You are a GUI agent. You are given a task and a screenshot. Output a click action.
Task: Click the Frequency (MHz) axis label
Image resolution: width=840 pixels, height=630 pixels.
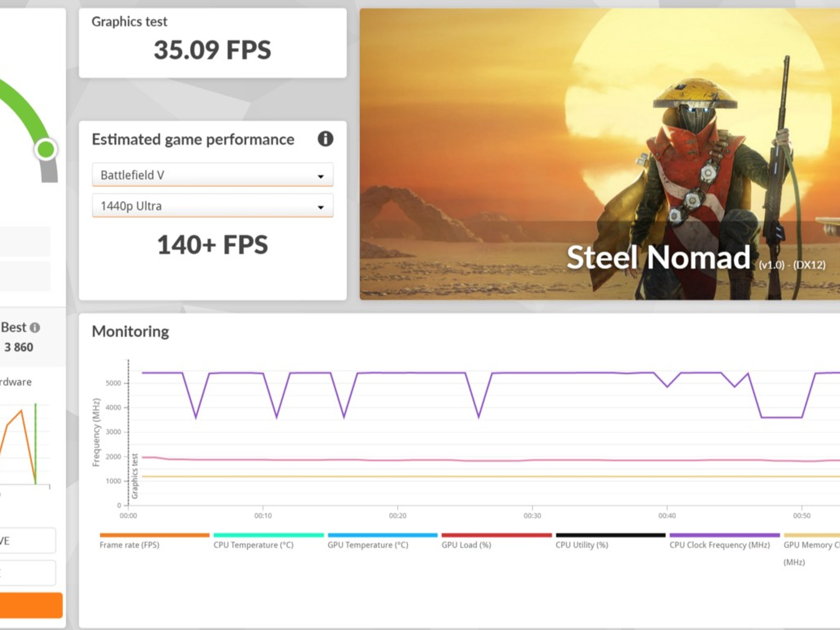(96, 432)
